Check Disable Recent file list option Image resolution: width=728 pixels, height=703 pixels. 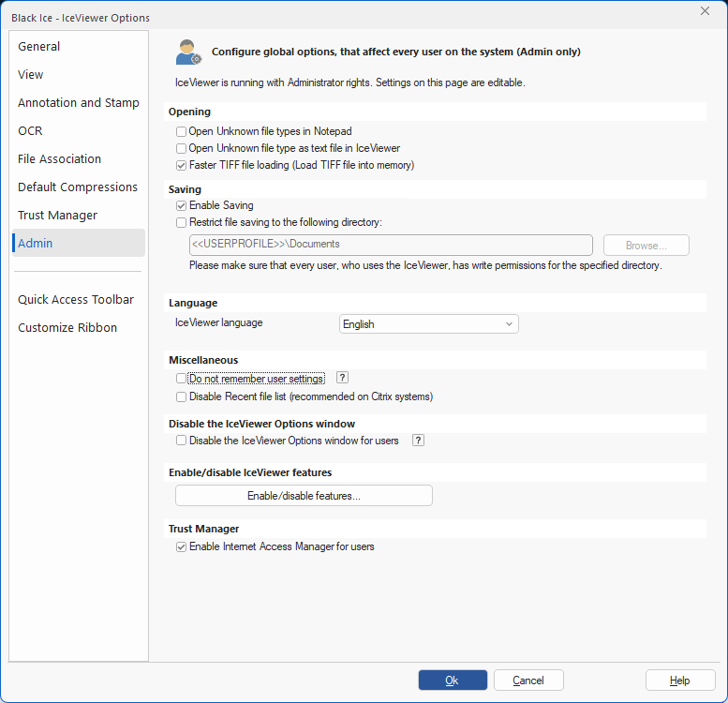coord(182,396)
